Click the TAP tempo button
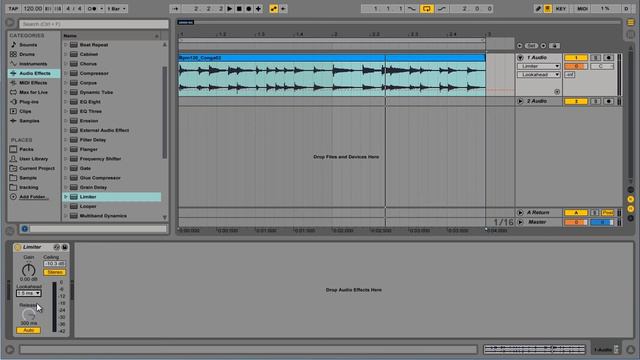640x360 pixels. pos(13,9)
